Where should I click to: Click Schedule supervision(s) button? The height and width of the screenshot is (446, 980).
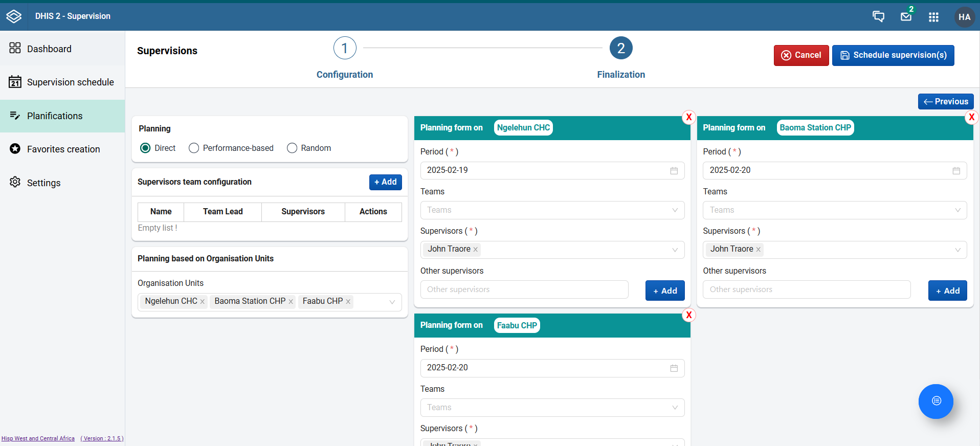(893, 55)
